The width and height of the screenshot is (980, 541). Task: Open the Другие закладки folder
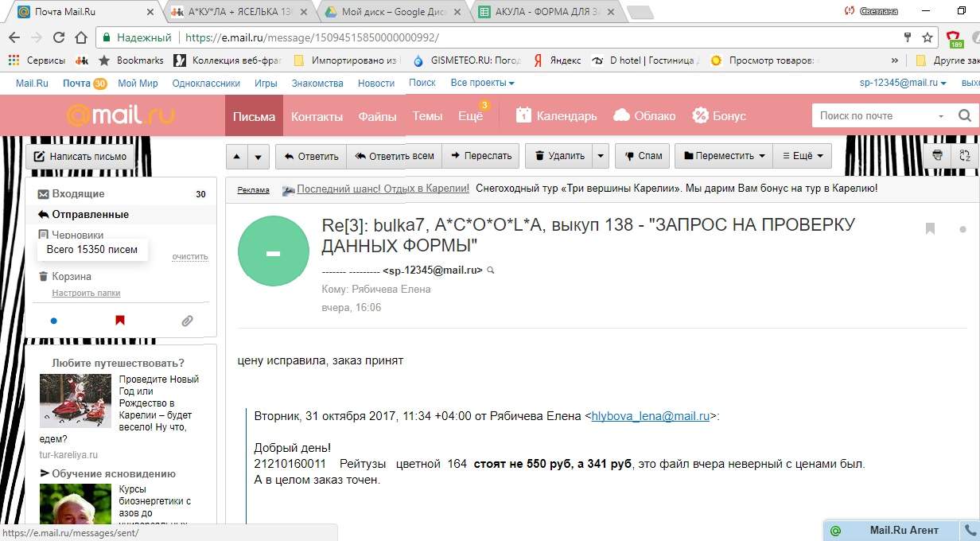pyautogui.click(x=947, y=60)
